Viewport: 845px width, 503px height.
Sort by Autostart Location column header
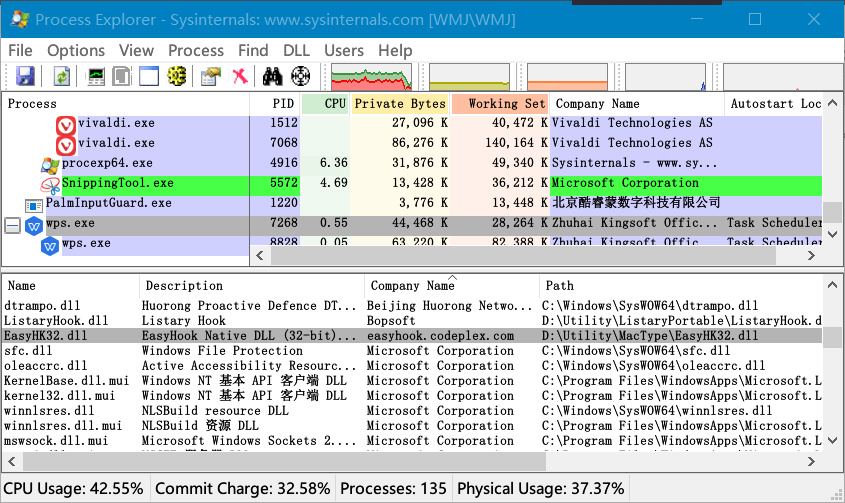pyautogui.click(x=774, y=104)
